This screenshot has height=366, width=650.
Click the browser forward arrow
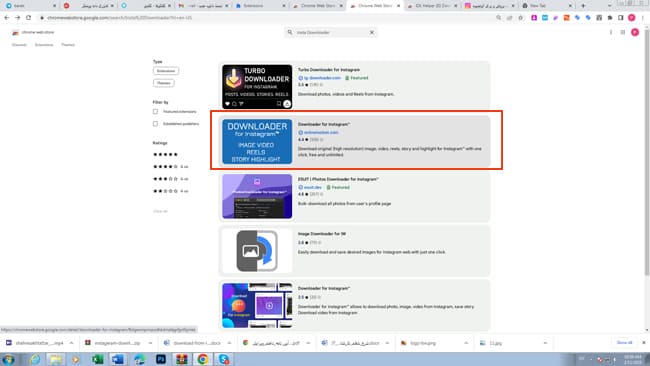(17, 18)
